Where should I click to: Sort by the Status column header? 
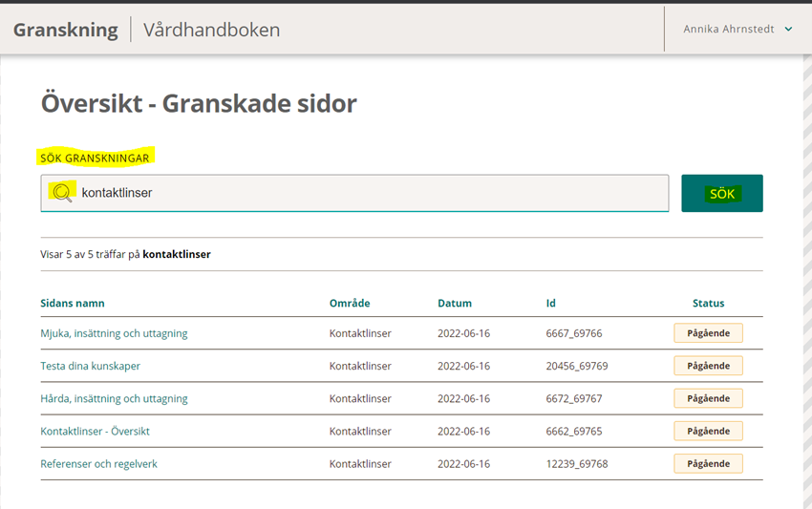pyautogui.click(x=708, y=303)
